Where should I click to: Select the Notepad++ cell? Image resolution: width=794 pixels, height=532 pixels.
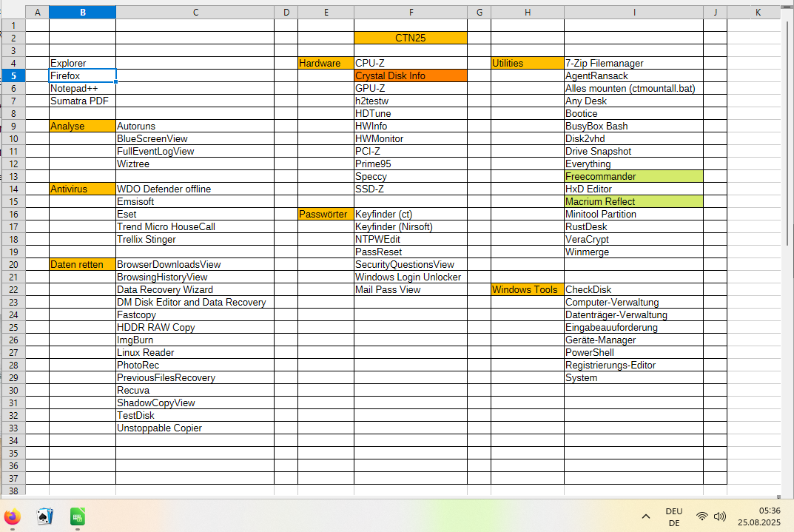[83, 89]
